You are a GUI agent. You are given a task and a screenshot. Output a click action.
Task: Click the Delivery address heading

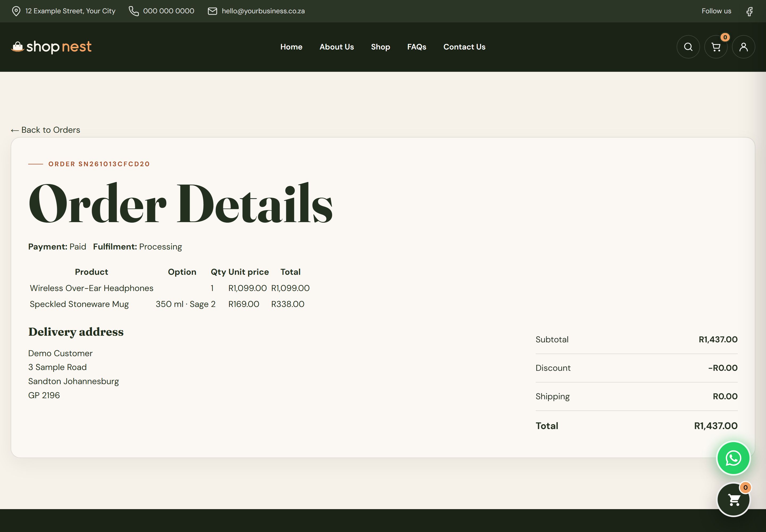(x=76, y=332)
